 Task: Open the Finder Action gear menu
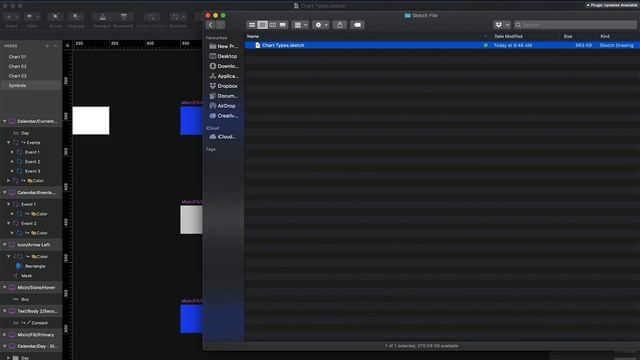(321, 25)
